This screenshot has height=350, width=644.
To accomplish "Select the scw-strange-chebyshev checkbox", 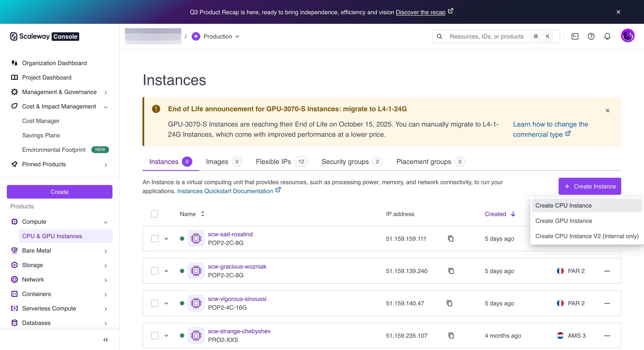I will [155, 336].
